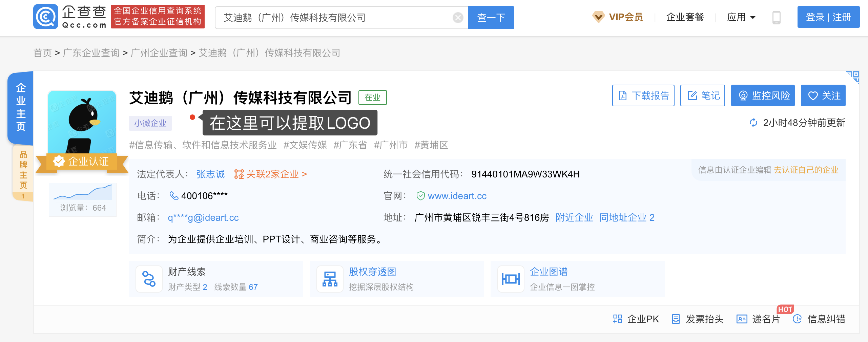Visit the www.ideart.cc website link

(x=457, y=196)
